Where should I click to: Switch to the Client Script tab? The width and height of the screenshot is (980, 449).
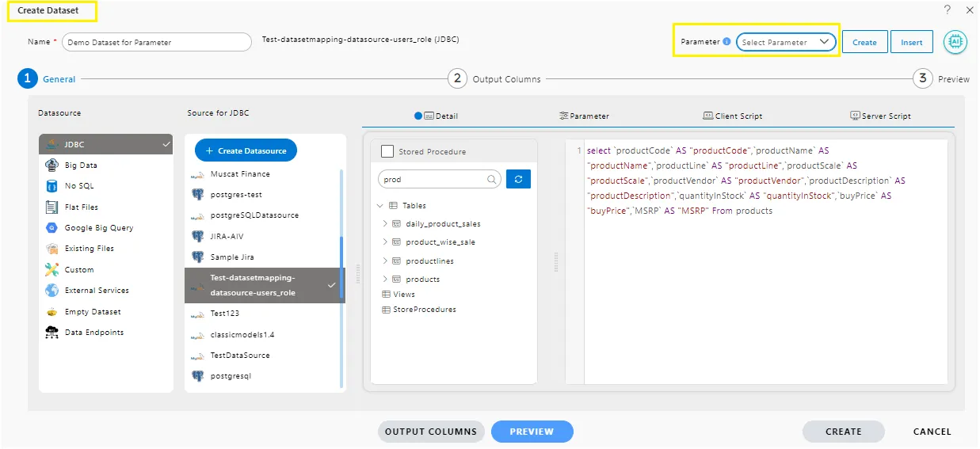click(x=732, y=116)
